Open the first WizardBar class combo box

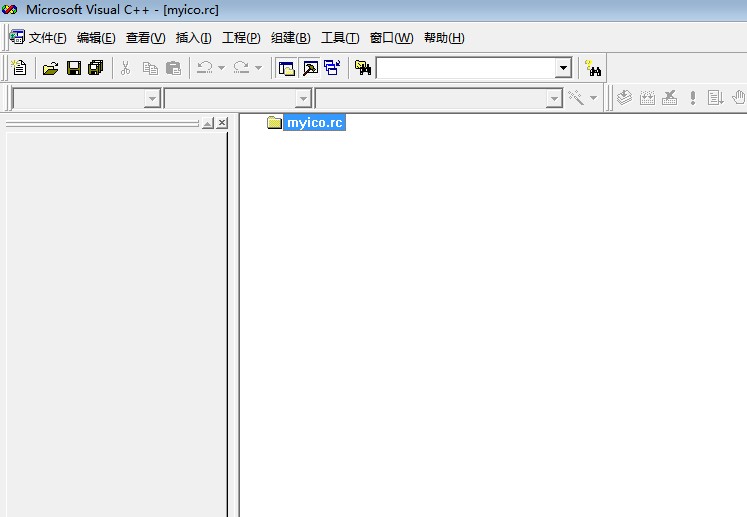(86, 99)
